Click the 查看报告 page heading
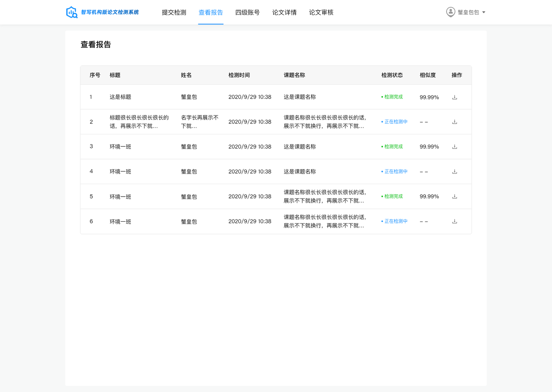 (x=96, y=45)
